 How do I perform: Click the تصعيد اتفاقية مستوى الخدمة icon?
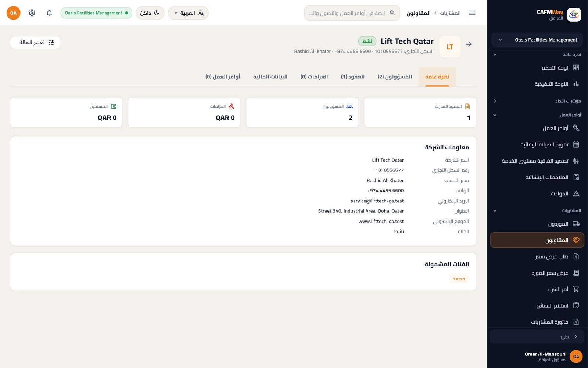tap(576, 161)
